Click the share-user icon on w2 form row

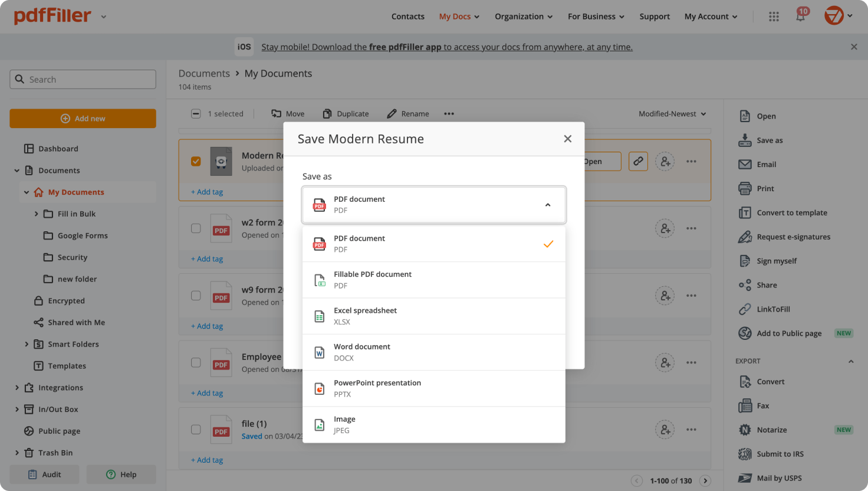click(x=665, y=228)
